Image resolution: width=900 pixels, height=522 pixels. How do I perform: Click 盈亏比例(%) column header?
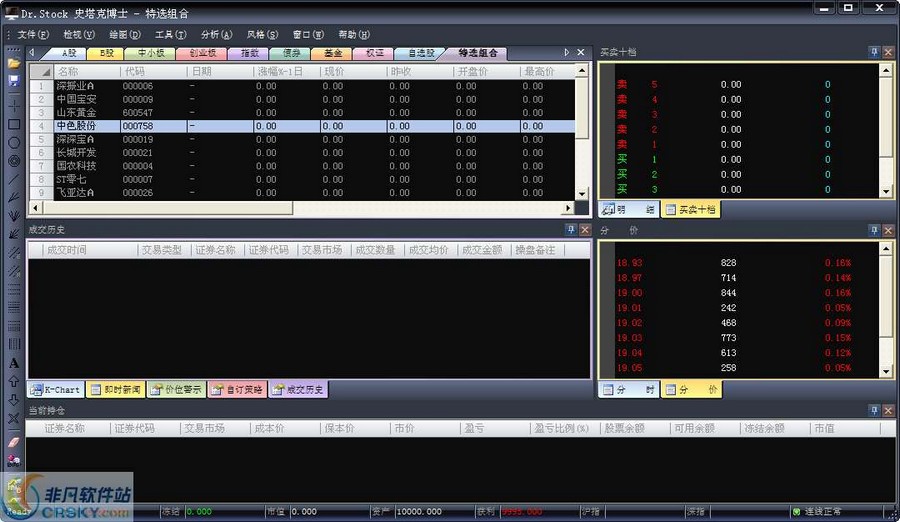click(565, 428)
